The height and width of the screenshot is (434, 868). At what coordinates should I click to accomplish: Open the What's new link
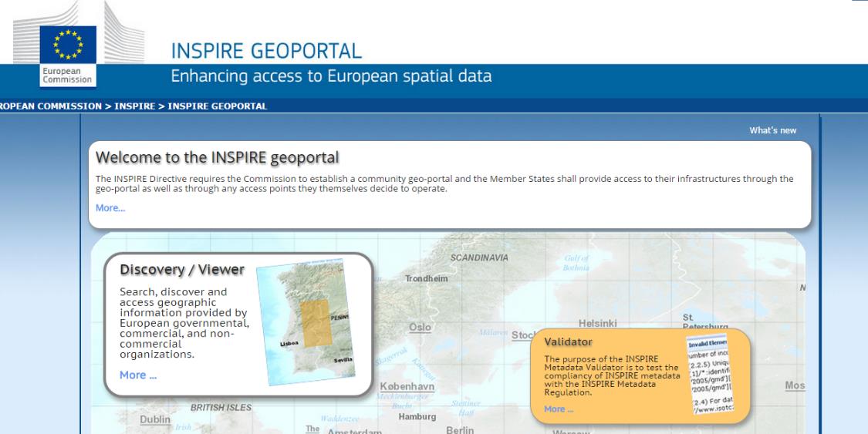point(773,130)
